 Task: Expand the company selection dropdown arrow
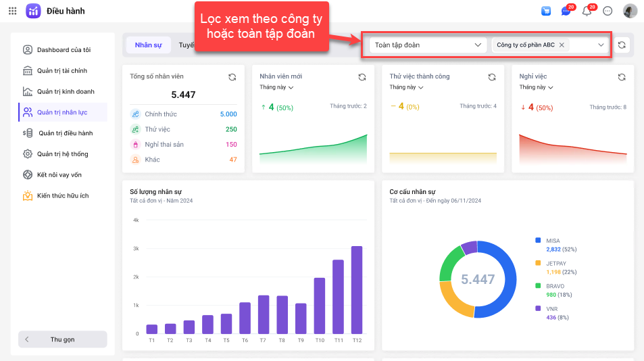coord(601,45)
